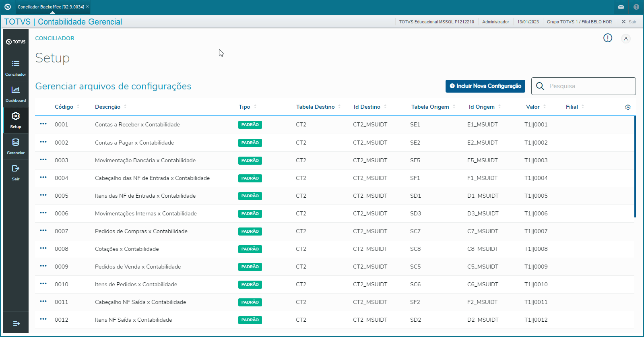The width and height of the screenshot is (644, 337).
Task: Click 'Pedidos de Compras x Contabilidade' text
Action: click(141, 231)
